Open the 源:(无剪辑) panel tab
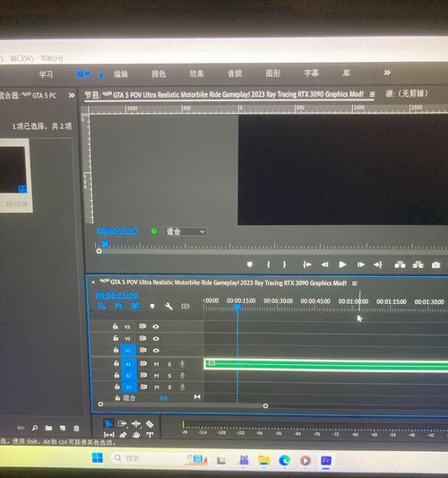The height and width of the screenshot is (478, 448). [407, 93]
